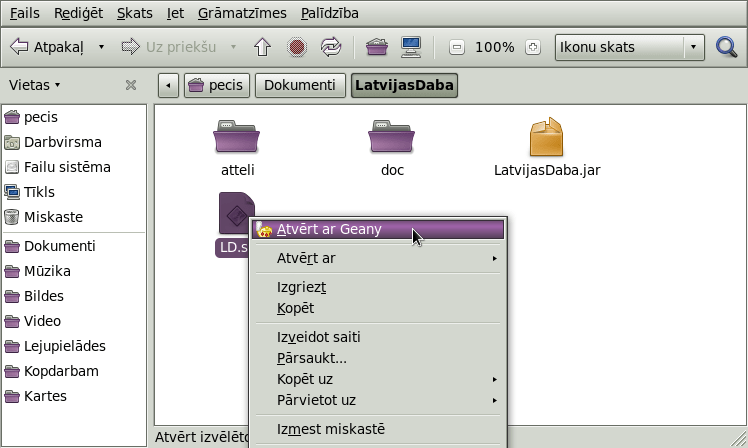Screen dimensions: 748x448
Task: Select the Video sidebar bookmark
Action: [x=74, y=321]
